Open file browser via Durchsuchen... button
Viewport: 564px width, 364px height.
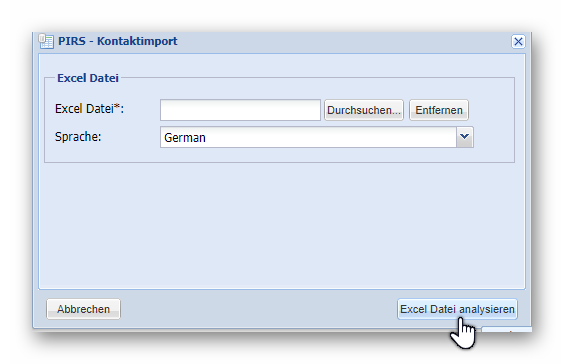tap(364, 110)
